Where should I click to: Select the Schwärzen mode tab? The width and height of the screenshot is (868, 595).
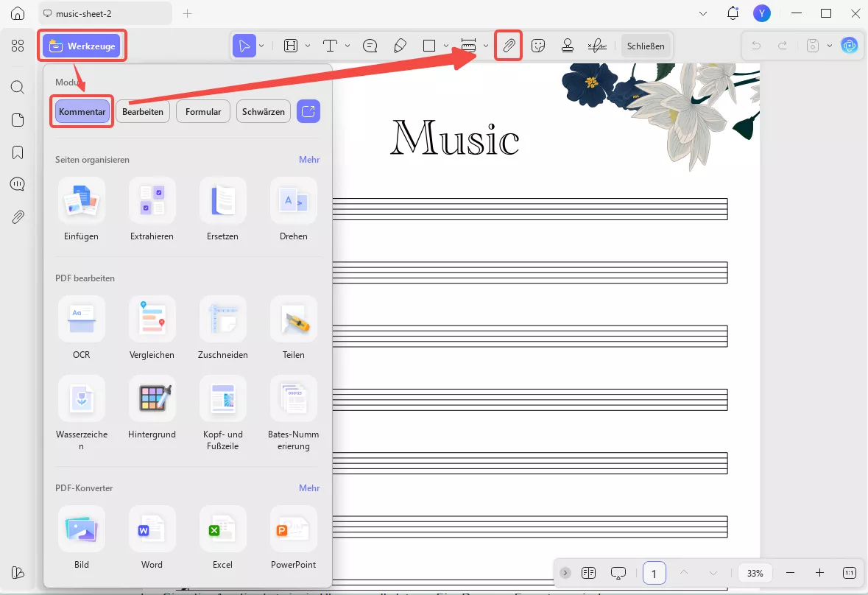pyautogui.click(x=263, y=111)
